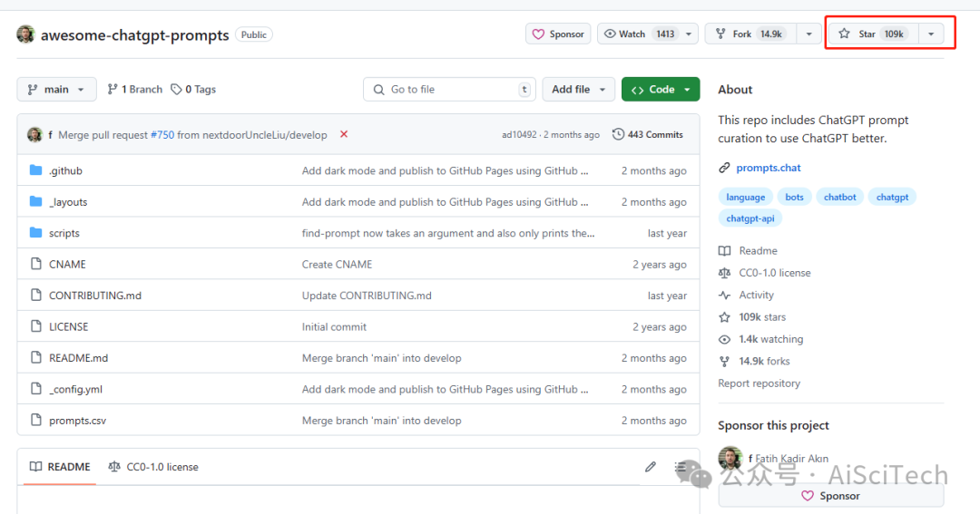Open the .github folder
Screen dimensions: 980x514
pos(65,170)
